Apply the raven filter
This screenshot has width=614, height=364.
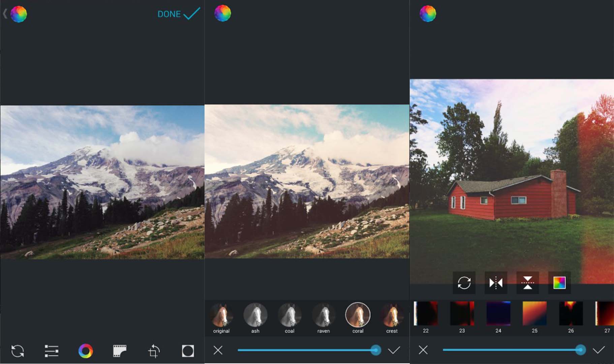324,315
